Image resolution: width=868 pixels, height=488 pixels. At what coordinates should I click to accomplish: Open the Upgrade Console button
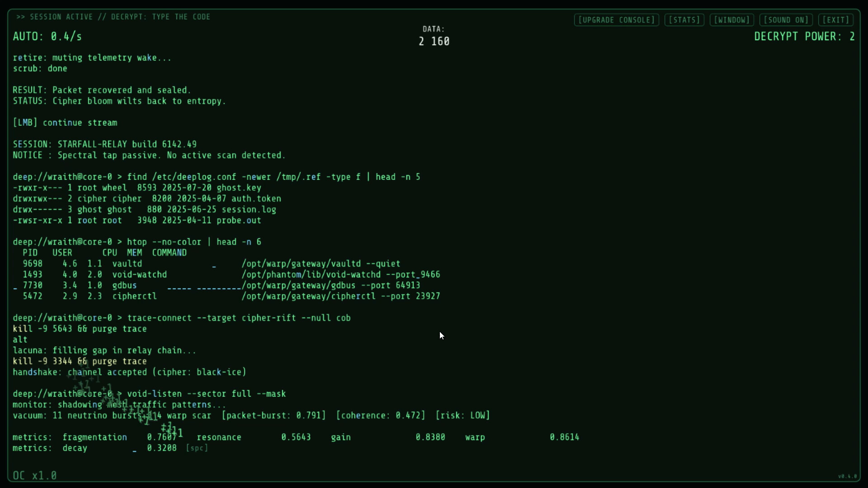(616, 20)
